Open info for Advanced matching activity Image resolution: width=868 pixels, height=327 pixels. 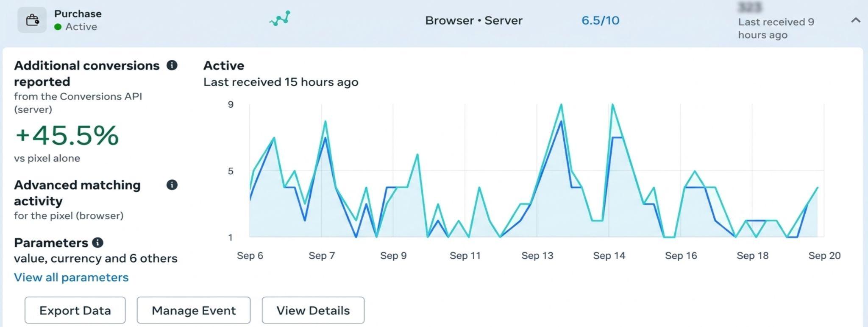click(172, 185)
